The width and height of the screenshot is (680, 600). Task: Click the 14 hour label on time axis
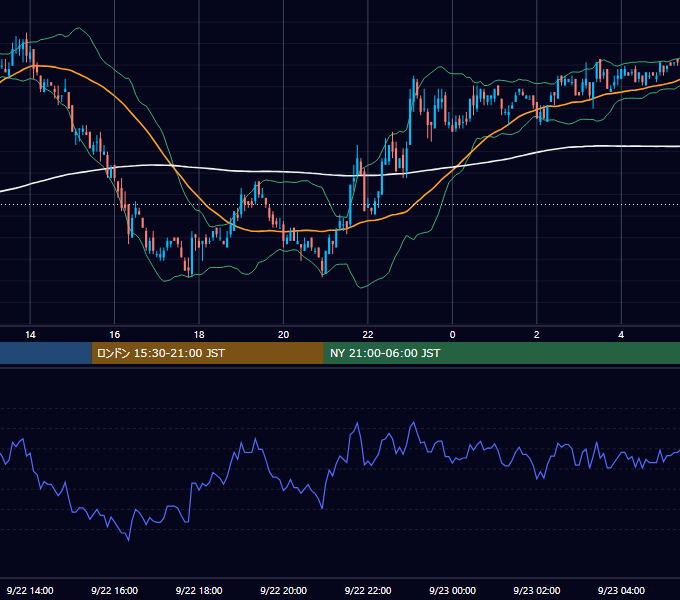(x=30, y=335)
